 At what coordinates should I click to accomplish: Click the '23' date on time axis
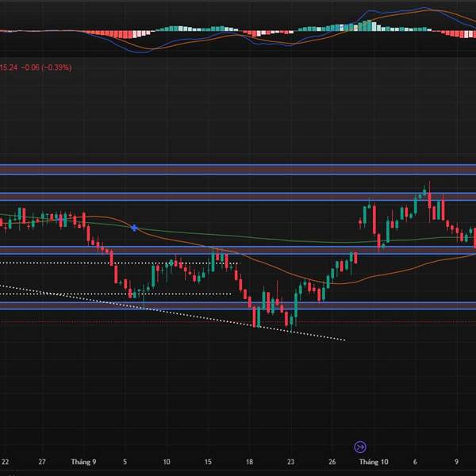tap(291, 462)
